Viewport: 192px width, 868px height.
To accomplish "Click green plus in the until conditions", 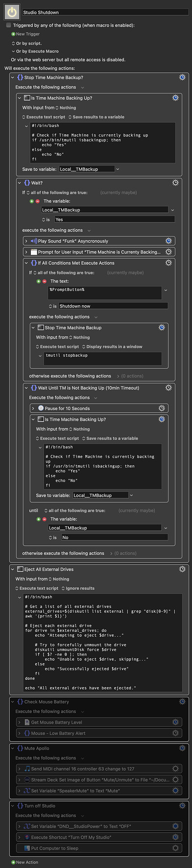I will pos(39,519).
